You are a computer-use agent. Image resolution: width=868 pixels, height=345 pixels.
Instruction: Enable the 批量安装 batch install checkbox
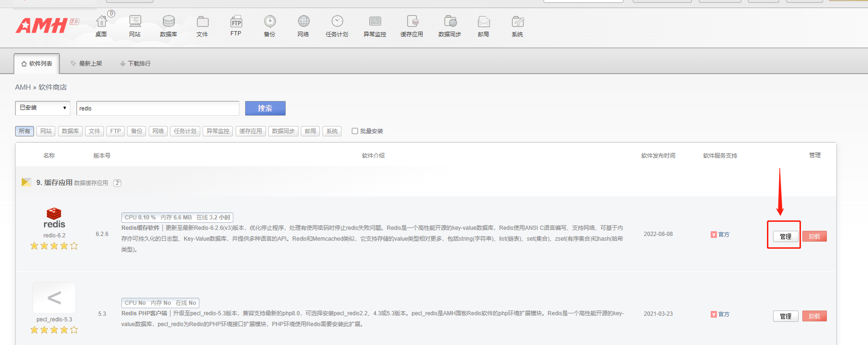(355, 131)
